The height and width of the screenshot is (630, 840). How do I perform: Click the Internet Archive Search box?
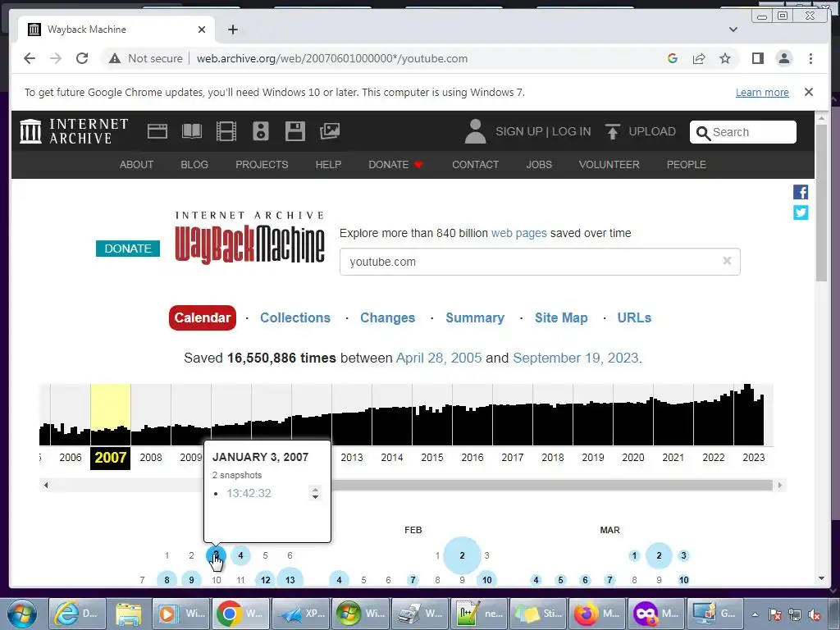point(743,132)
